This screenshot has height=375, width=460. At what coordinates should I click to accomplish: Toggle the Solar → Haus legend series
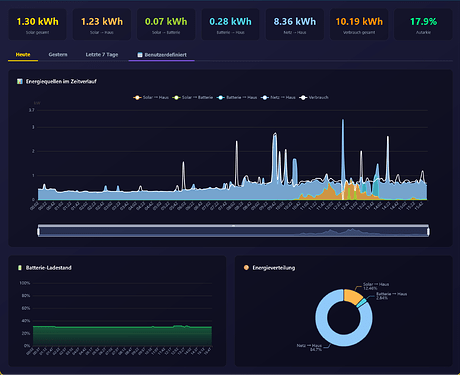[151, 97]
